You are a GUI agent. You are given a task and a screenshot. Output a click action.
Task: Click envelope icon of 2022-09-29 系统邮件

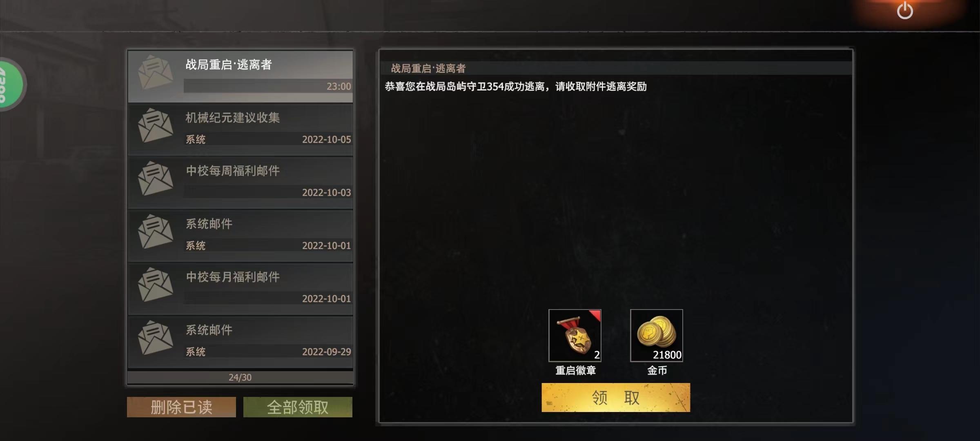tap(156, 338)
